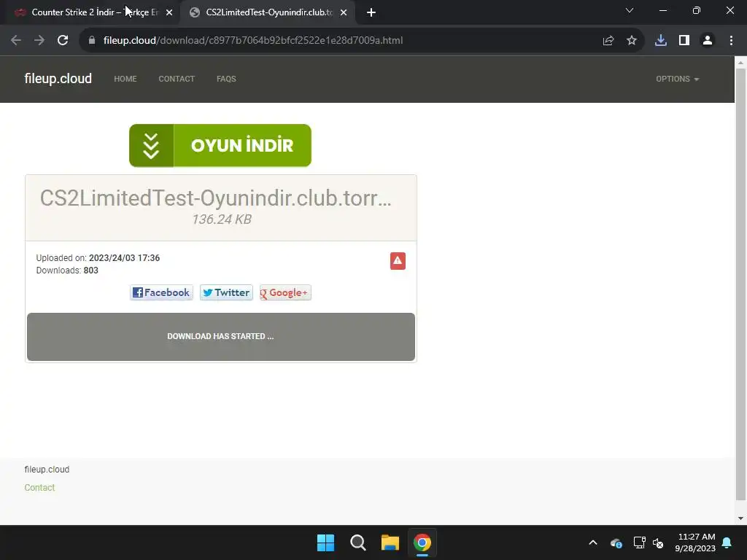This screenshot has height=560, width=747.
Task: Close the Counter Strike 2 İndir tab
Action: point(169,12)
